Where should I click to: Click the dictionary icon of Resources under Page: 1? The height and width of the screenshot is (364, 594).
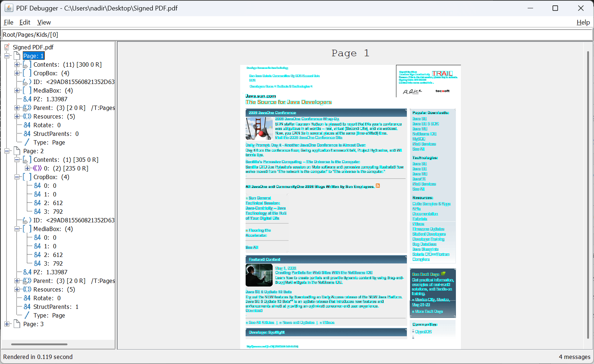click(x=27, y=116)
